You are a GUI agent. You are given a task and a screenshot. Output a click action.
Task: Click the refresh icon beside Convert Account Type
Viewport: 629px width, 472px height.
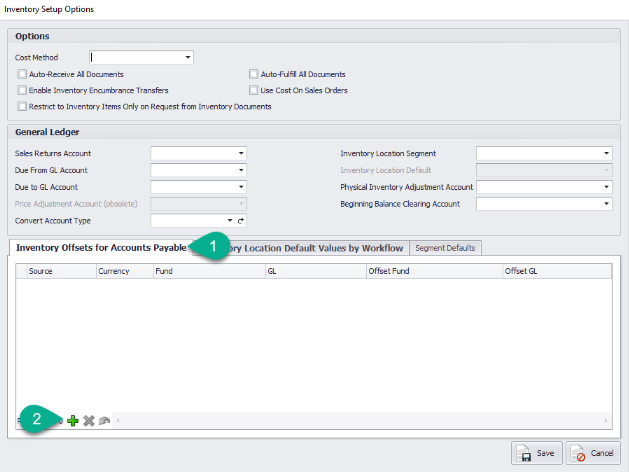click(x=241, y=220)
